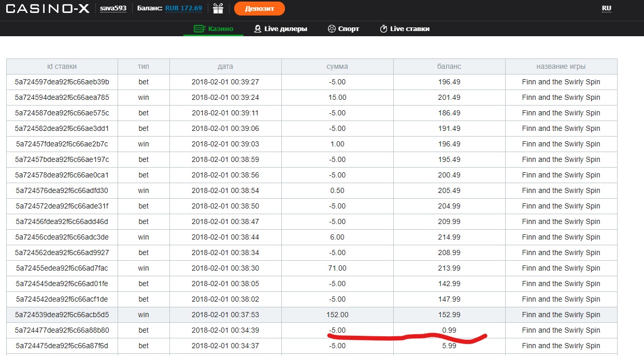
Task: Click the gift box bonus icon
Action: pos(218,8)
